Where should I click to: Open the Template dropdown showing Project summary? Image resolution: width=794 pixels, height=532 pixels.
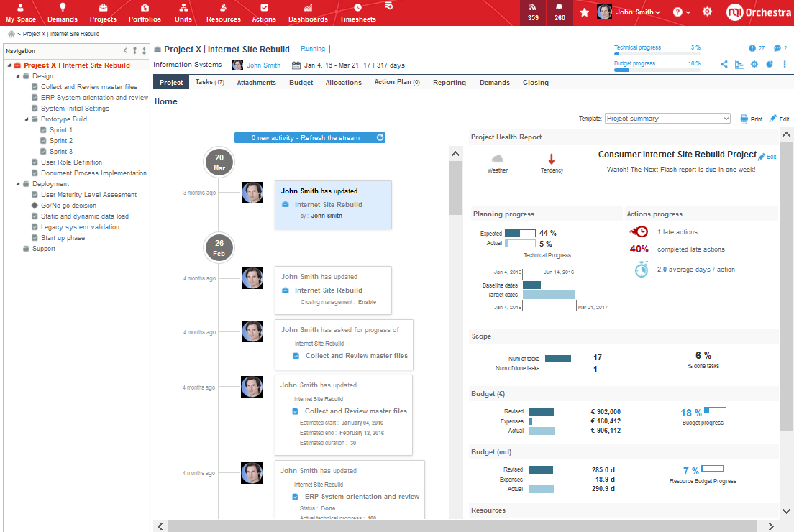pyautogui.click(x=667, y=119)
